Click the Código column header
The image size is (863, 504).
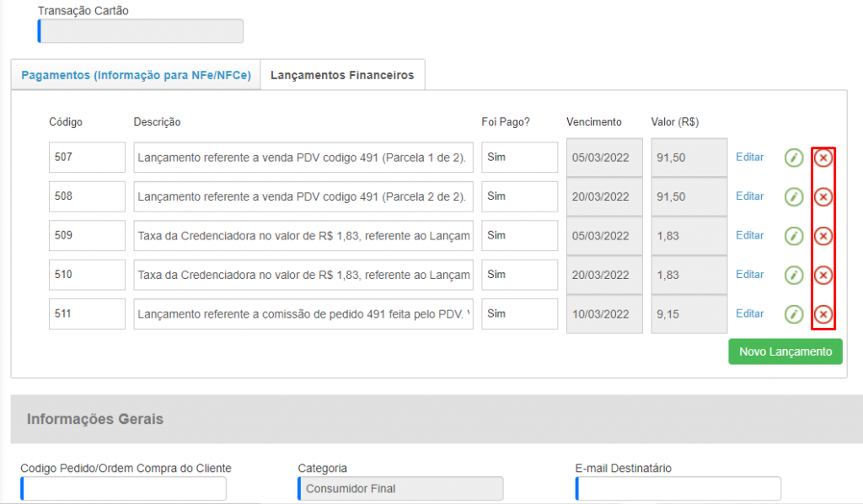[66, 121]
